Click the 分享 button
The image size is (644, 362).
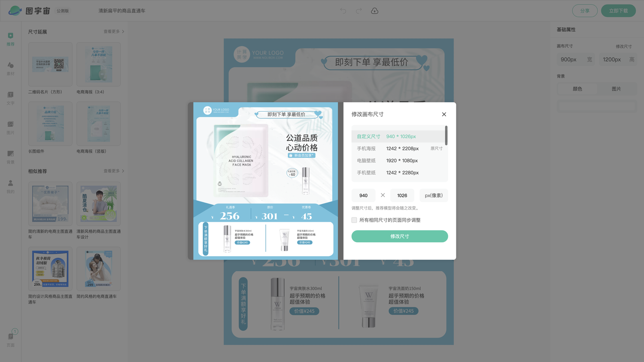585,11
